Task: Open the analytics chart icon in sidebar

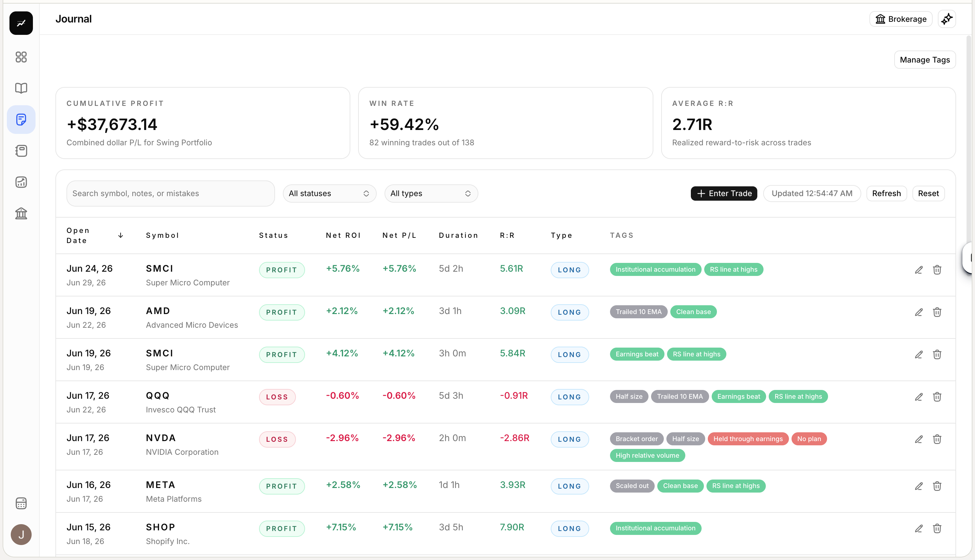Action: click(x=21, y=182)
